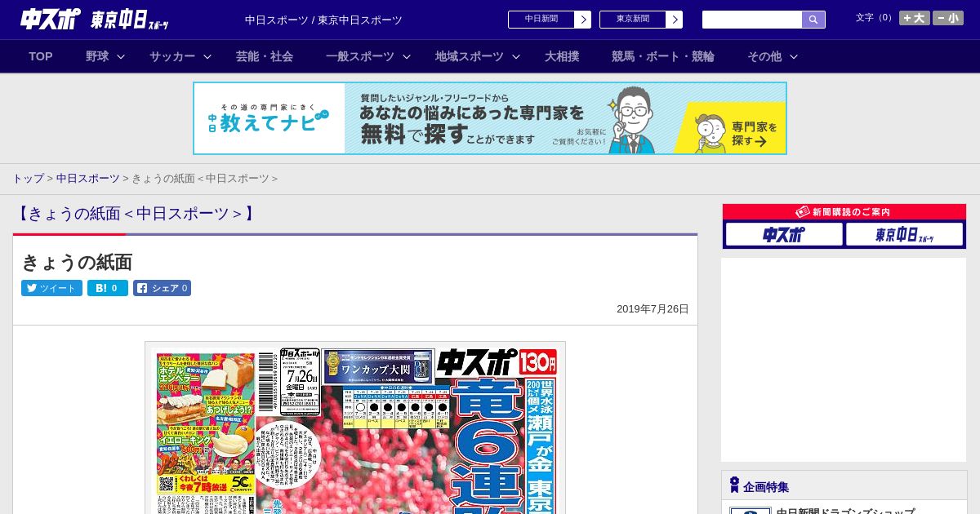This screenshot has width=980, height=514.
Task: Expand the サッカー dropdown chevron
Action: [207, 56]
